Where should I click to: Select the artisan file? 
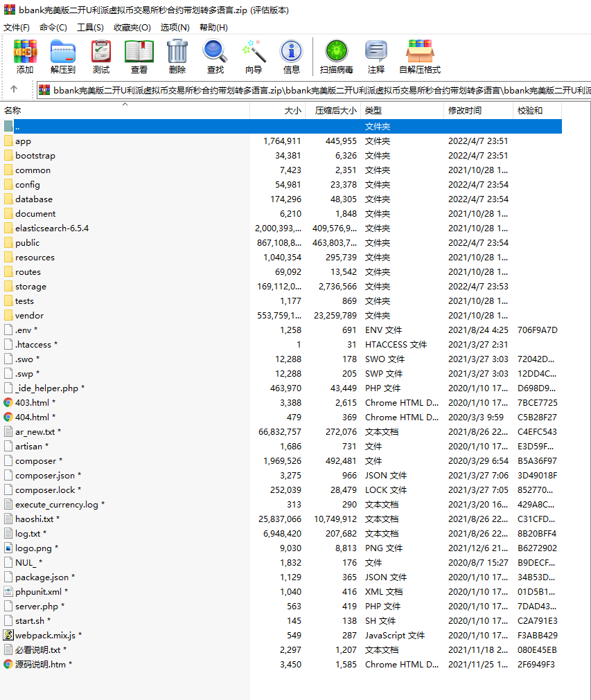[x=282, y=447]
